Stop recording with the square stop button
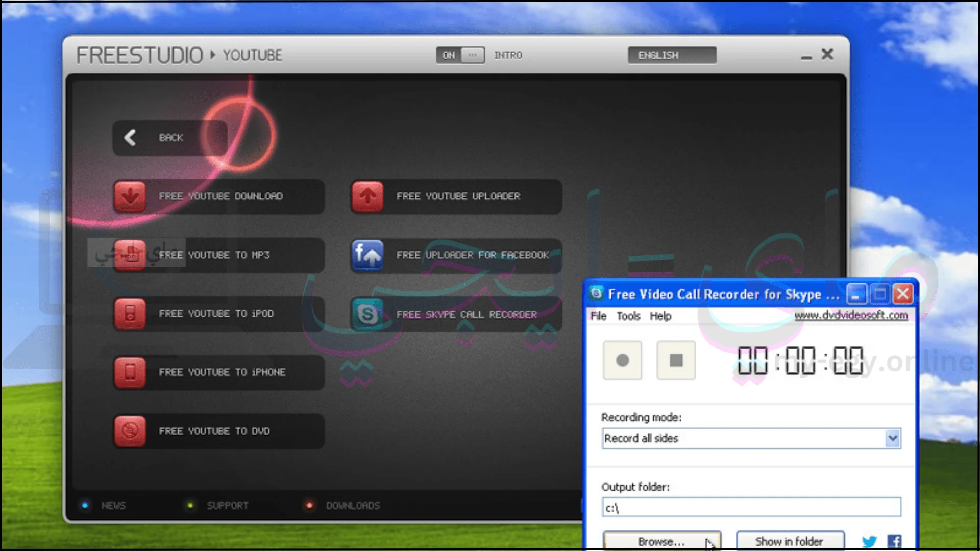 (x=676, y=360)
